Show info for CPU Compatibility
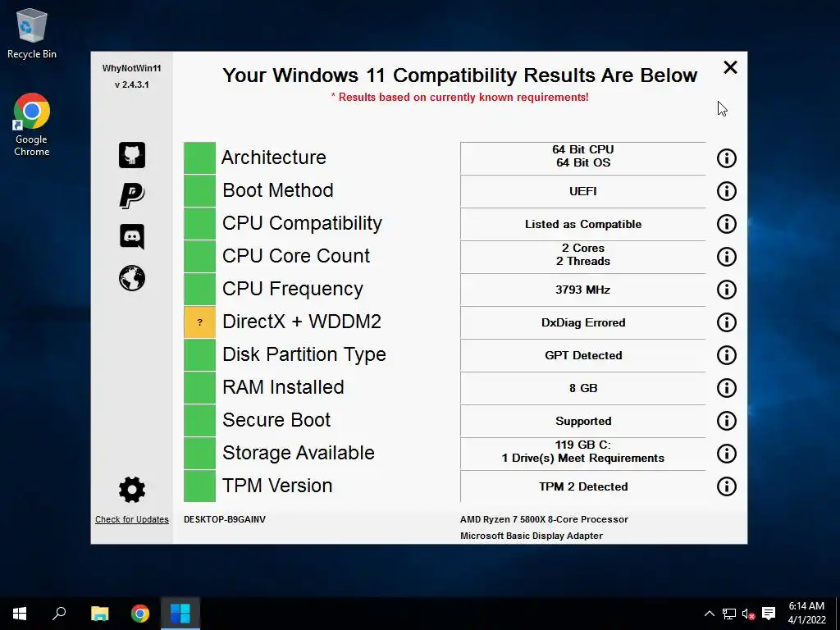 click(727, 224)
